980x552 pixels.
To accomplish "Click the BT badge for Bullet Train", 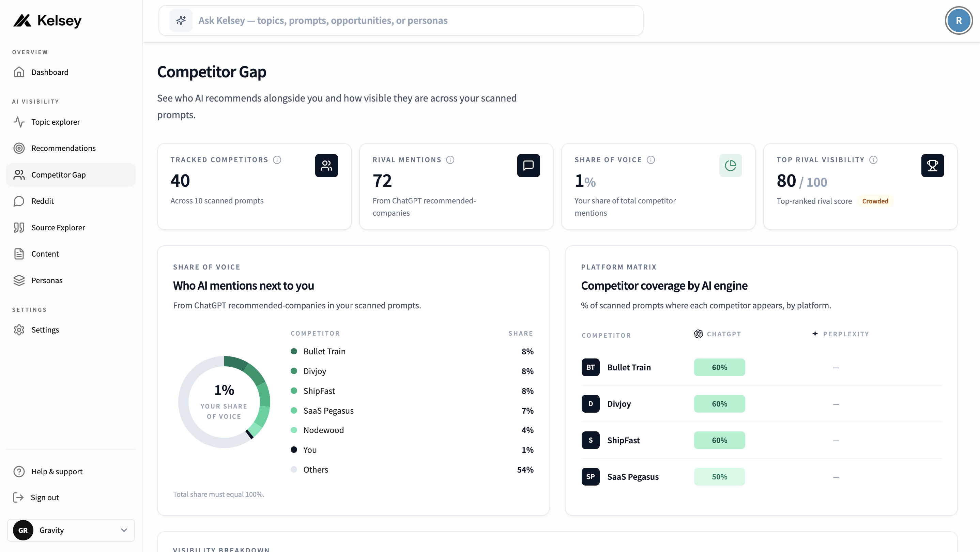I will 591,367.
